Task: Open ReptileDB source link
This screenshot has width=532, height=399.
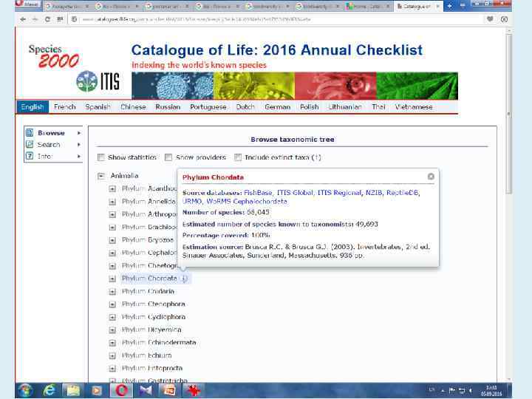Action: 402,193
